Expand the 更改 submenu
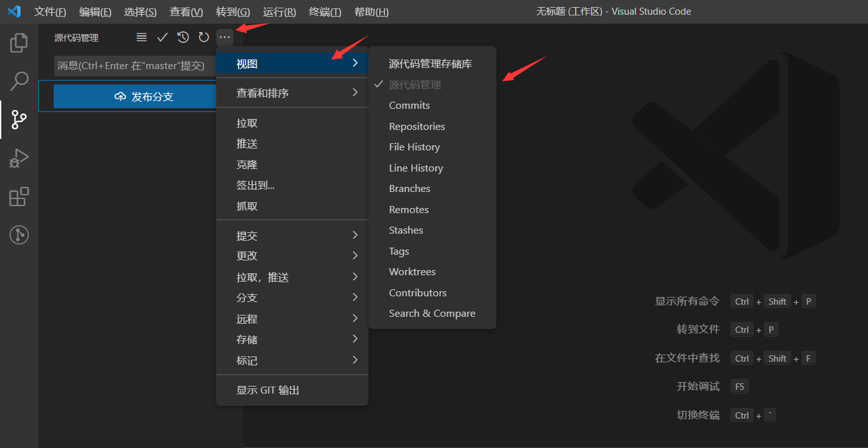Screen dimensions: 868x448 (x=292, y=255)
